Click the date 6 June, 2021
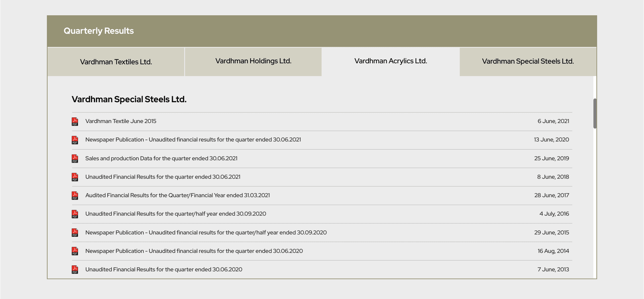This screenshot has height=299, width=644. pyautogui.click(x=553, y=121)
